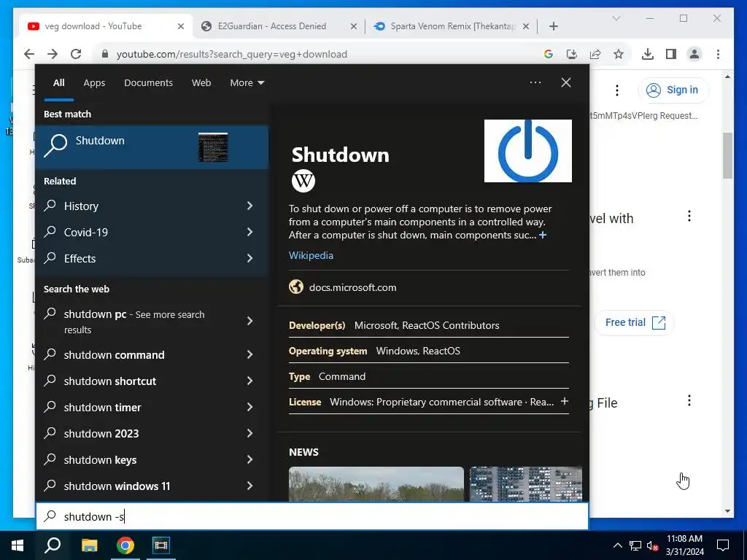
Task: Close the E2Guardian tab
Action: 354,27
